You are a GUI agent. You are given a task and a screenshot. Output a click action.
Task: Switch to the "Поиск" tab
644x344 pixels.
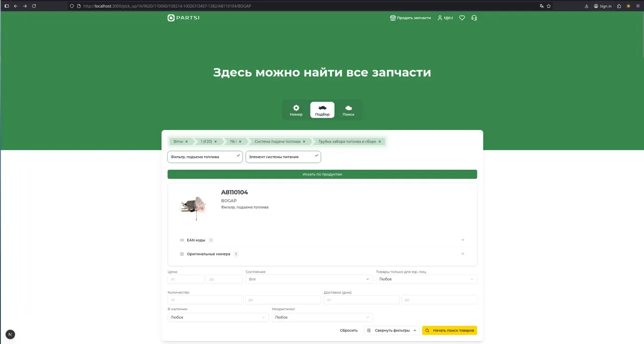348,109
